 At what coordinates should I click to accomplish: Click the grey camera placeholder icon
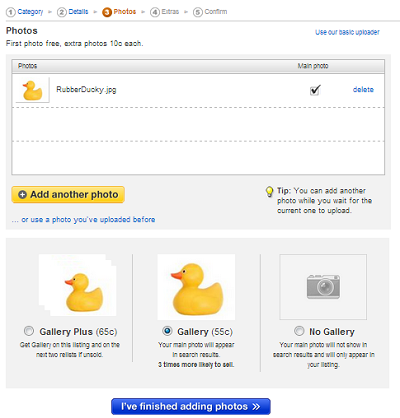(x=323, y=287)
